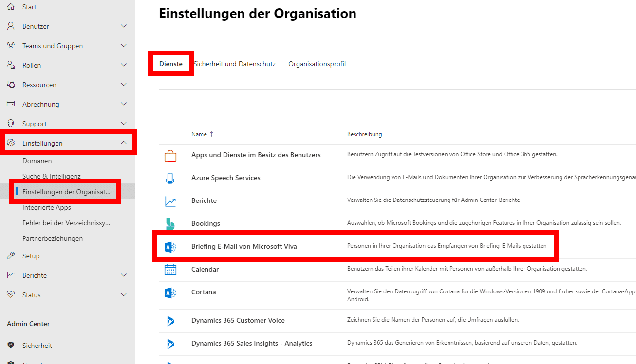The image size is (636, 364).
Task: Click the Dynamics 365 Sales Insights icon
Action: point(170,344)
